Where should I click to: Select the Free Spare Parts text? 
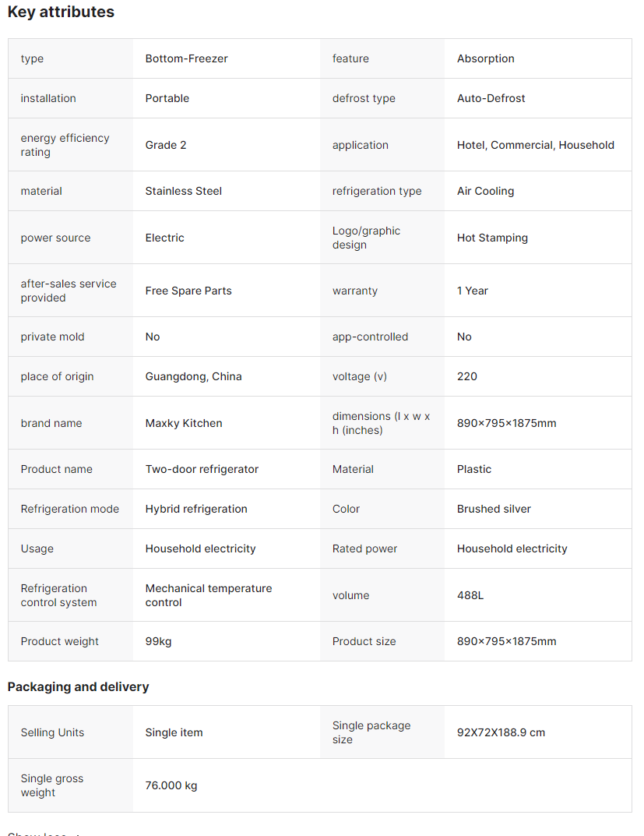[188, 291]
